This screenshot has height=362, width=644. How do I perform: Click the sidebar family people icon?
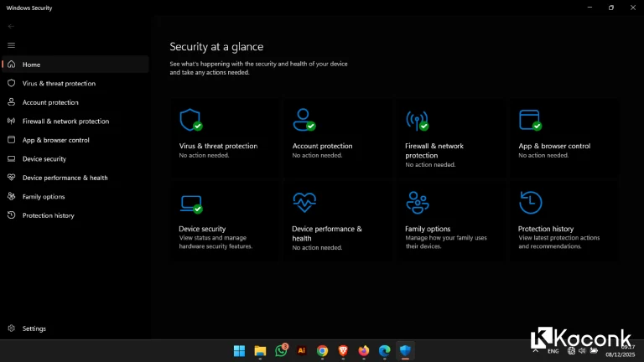tap(12, 196)
